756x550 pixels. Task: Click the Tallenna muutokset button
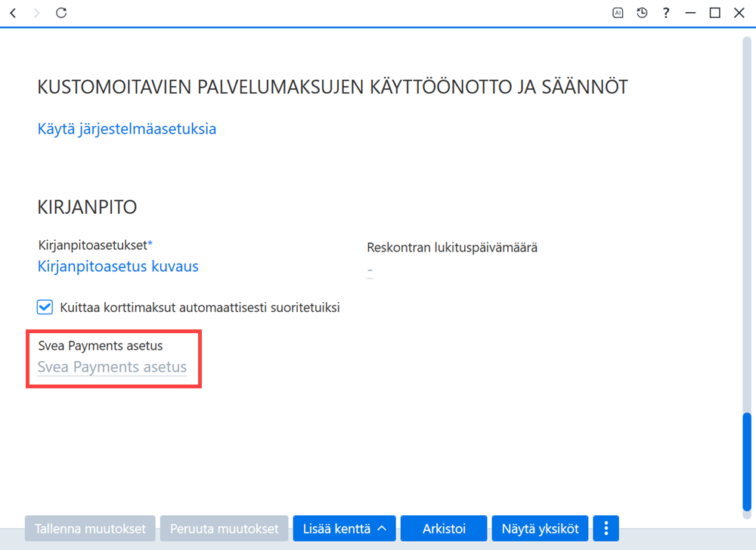pyautogui.click(x=90, y=528)
